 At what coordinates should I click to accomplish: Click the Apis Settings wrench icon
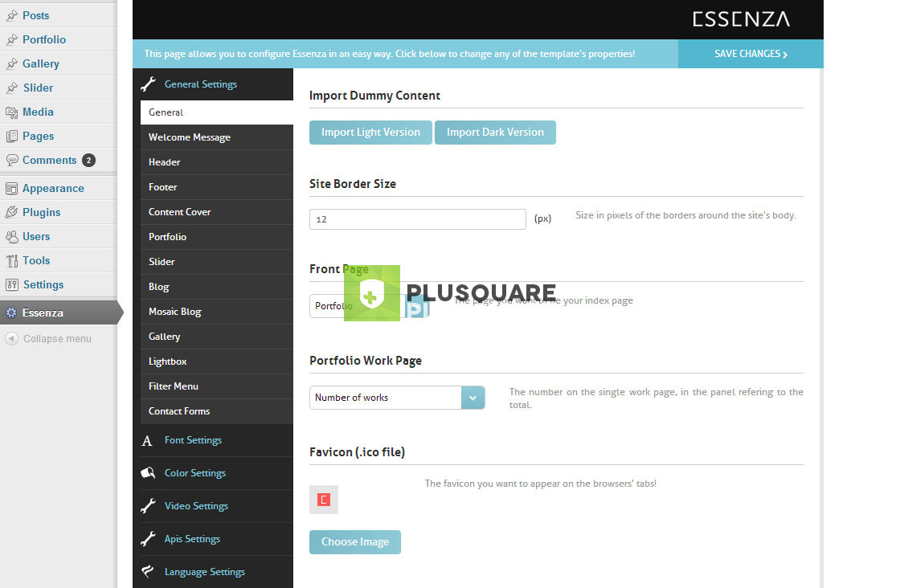click(148, 539)
